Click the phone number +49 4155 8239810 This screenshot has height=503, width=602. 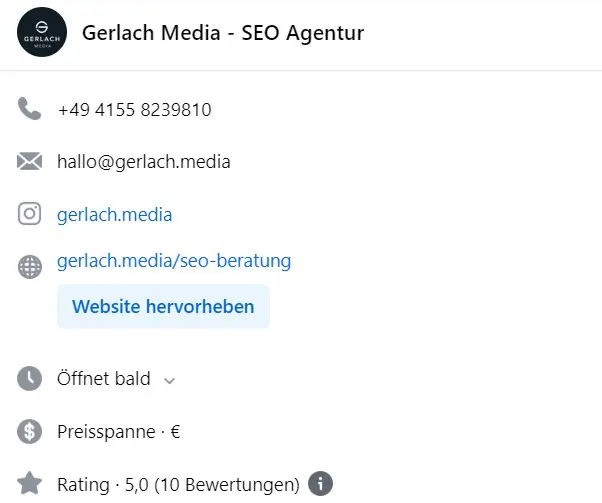pos(134,110)
